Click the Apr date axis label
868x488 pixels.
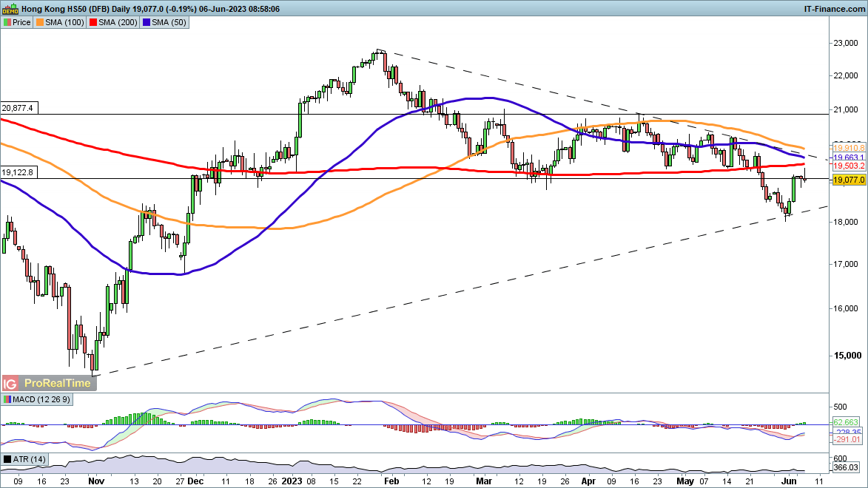pos(588,481)
